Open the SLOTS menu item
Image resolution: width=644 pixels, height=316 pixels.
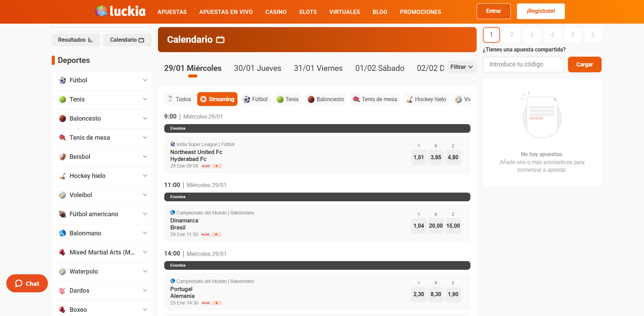point(308,12)
